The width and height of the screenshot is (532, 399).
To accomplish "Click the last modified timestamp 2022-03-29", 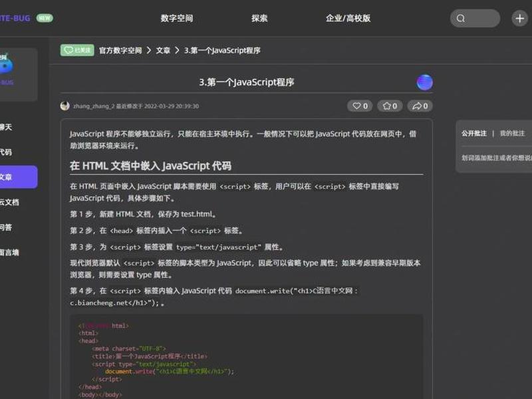I will (172, 106).
